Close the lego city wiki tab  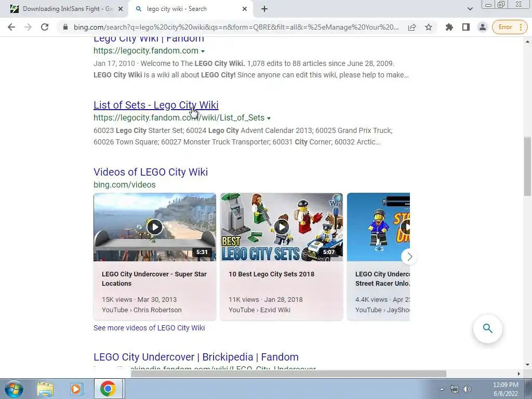click(245, 9)
